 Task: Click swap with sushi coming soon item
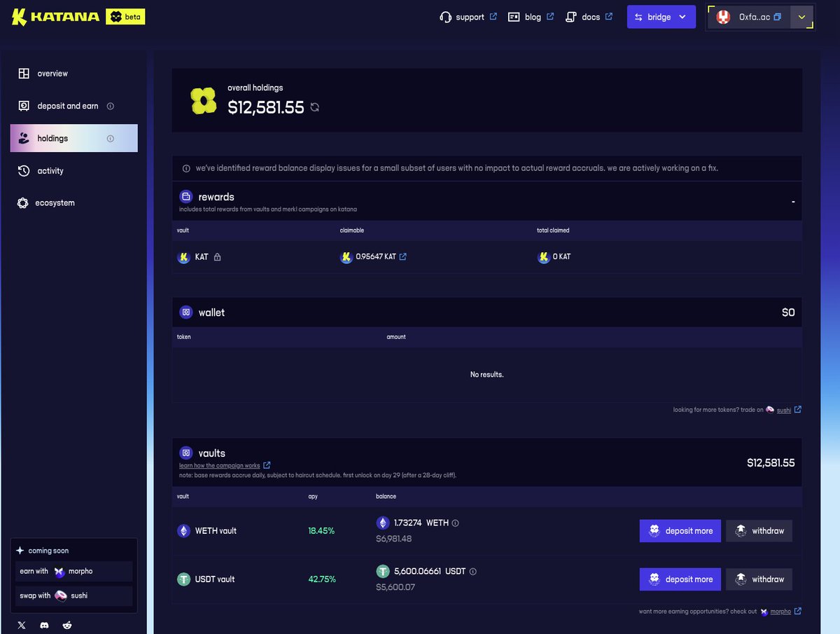click(x=73, y=596)
